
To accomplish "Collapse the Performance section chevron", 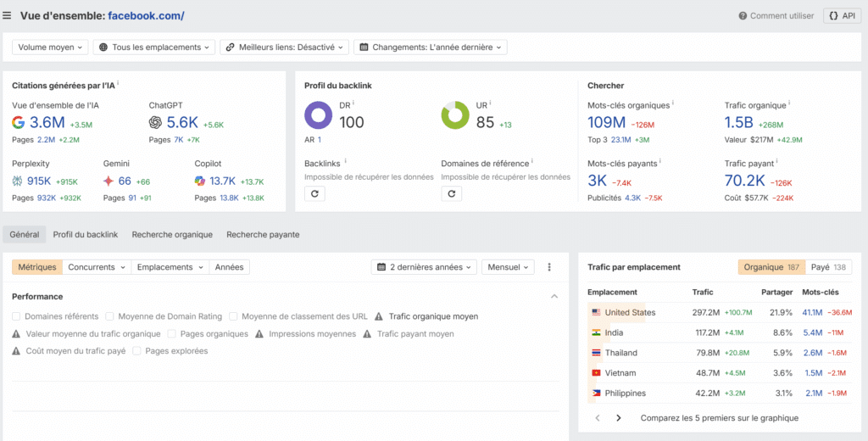I will (554, 296).
